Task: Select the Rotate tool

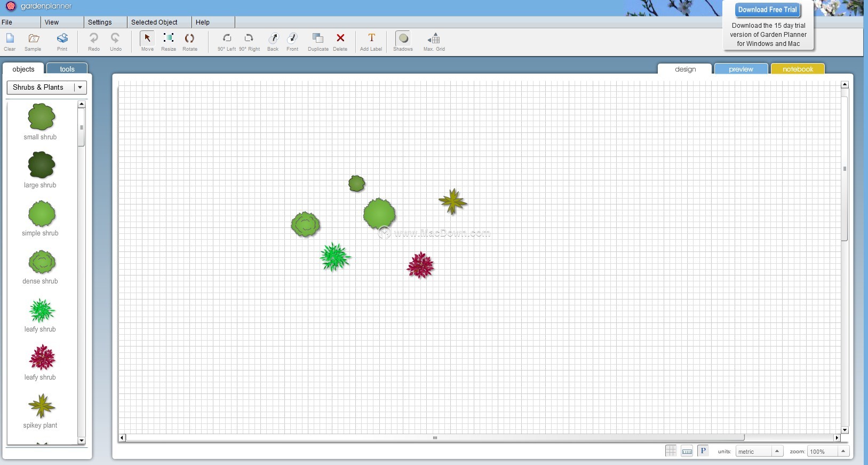Action: [189, 38]
